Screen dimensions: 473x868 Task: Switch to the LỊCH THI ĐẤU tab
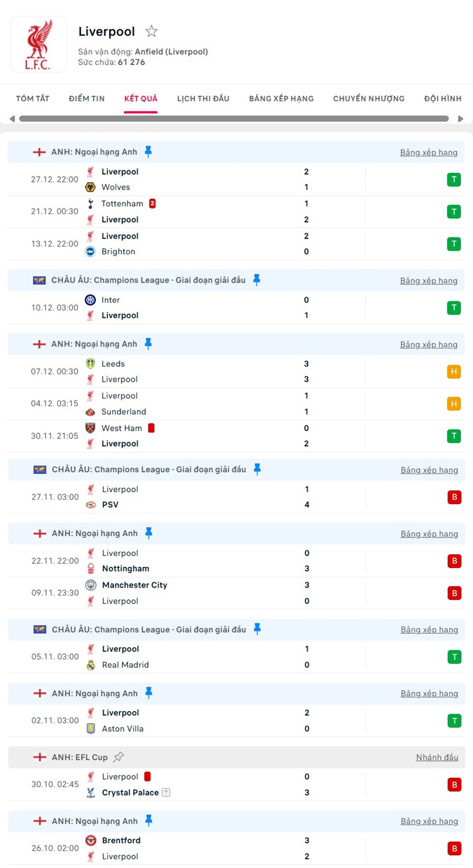[x=204, y=98]
